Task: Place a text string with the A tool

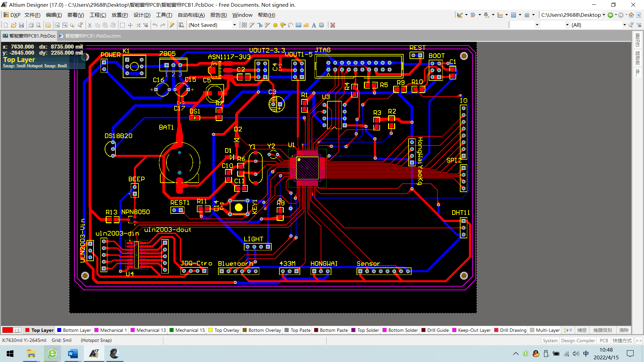Action: [314, 25]
